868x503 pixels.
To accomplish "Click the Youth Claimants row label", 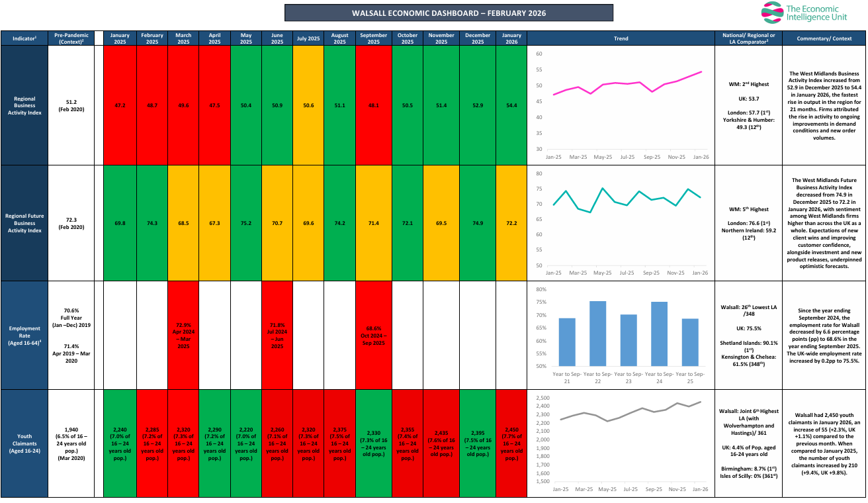I will [x=24, y=443].
